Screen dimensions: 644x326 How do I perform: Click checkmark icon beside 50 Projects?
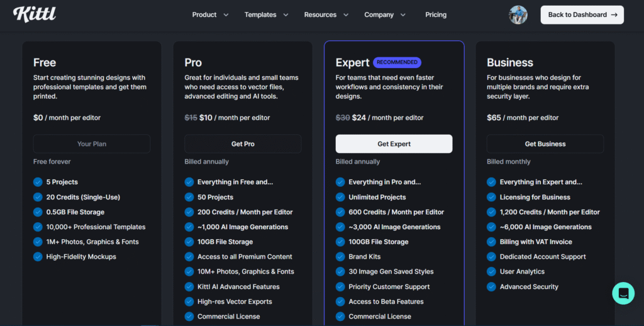coord(189,197)
